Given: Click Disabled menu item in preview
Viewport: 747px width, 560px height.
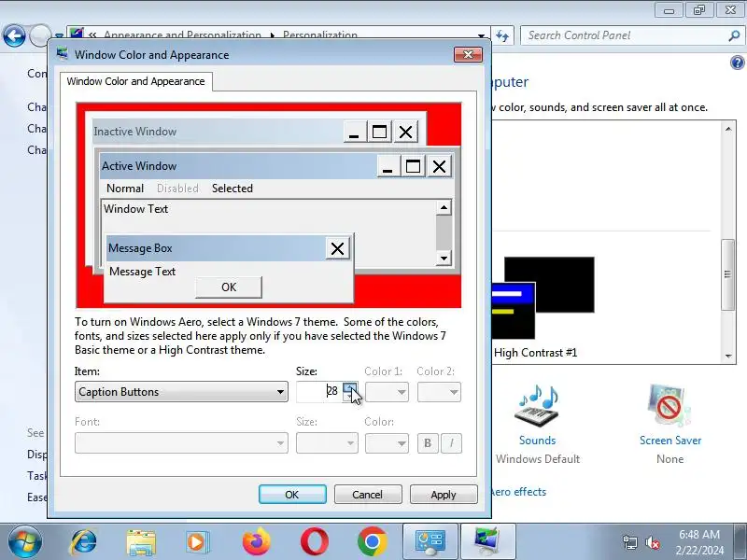Looking at the screenshot, I should (x=177, y=189).
